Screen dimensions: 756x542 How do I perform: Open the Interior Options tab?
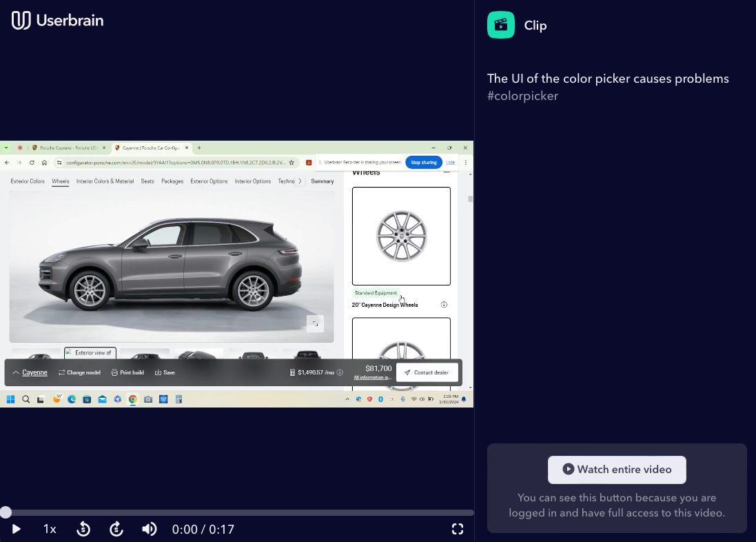(x=253, y=181)
